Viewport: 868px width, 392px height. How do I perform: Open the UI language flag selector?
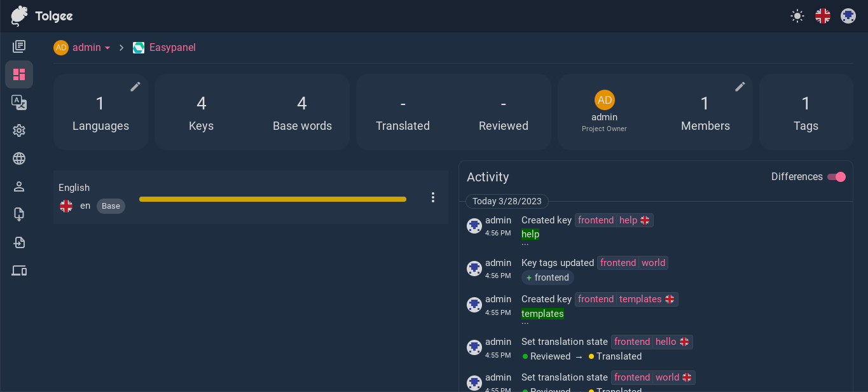point(822,15)
